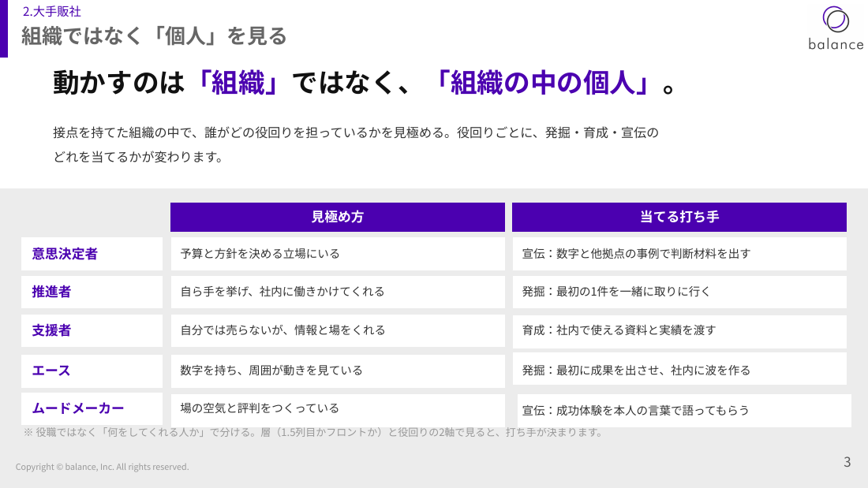Select cell 自分では売らないが、情報と場をくれる
The image size is (868, 488).
338,330
